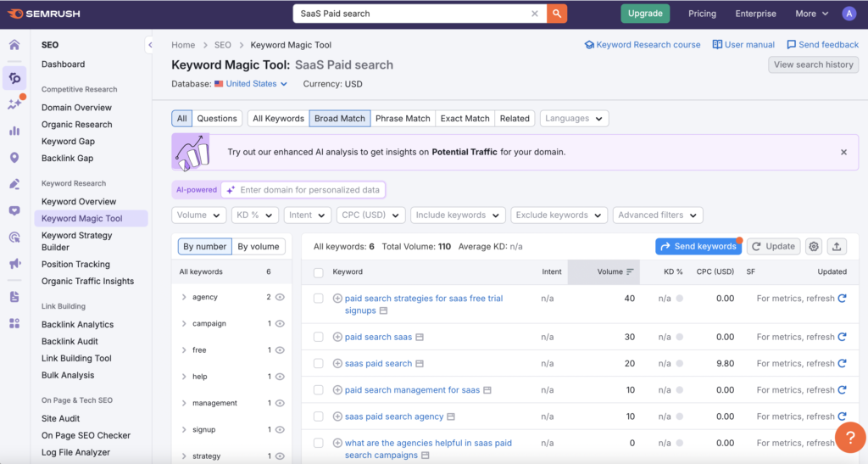Tick the select-all keywords checkbox

pyautogui.click(x=319, y=272)
